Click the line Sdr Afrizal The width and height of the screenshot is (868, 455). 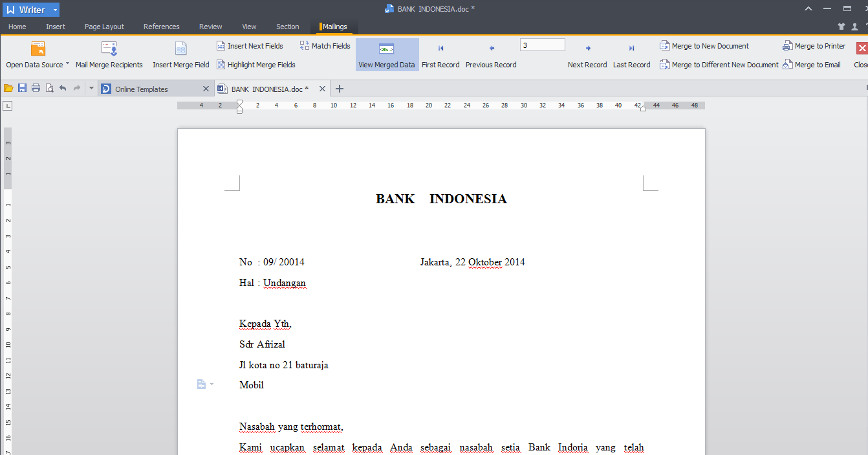(x=262, y=344)
